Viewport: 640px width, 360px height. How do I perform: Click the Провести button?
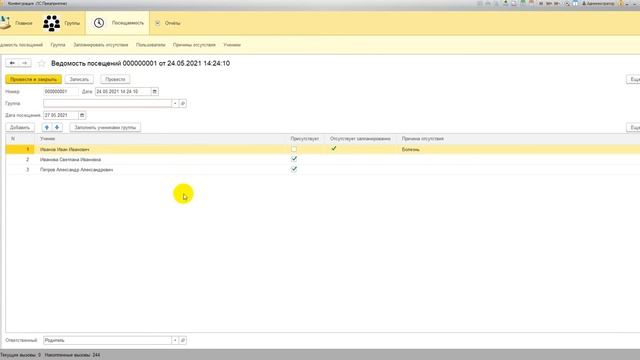(x=115, y=79)
